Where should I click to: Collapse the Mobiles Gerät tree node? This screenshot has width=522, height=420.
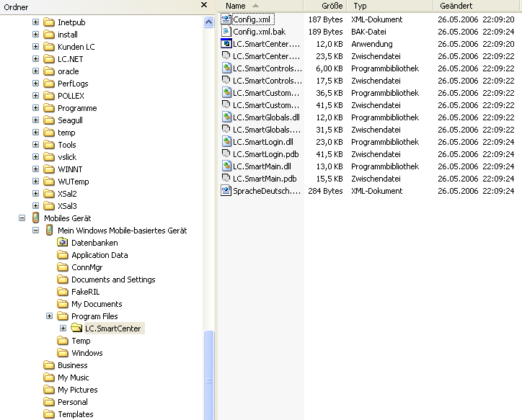coord(22,218)
